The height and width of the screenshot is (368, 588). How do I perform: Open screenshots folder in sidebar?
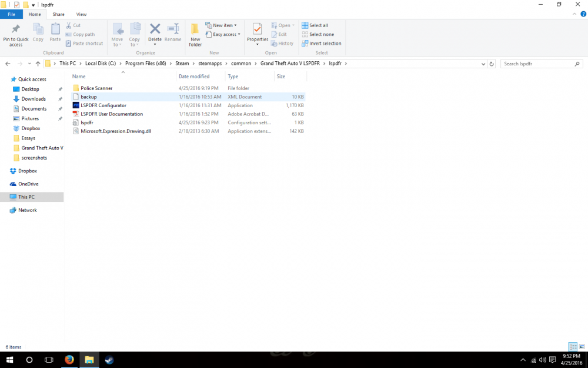pyautogui.click(x=34, y=158)
